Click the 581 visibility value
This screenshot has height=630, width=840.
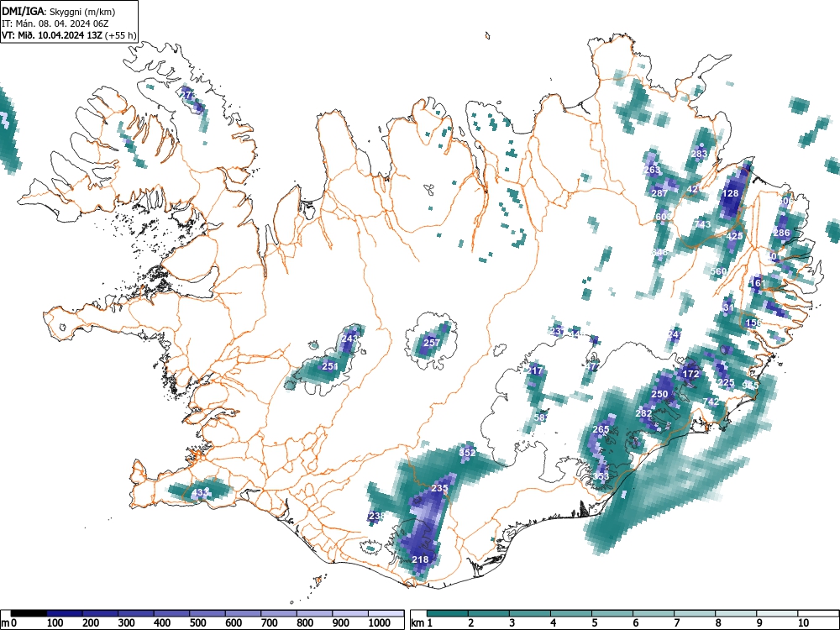click(x=541, y=417)
